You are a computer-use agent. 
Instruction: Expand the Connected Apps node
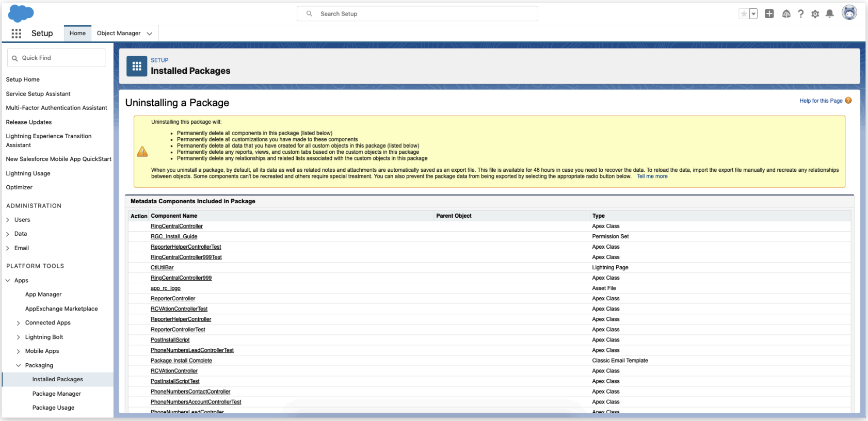(x=19, y=323)
